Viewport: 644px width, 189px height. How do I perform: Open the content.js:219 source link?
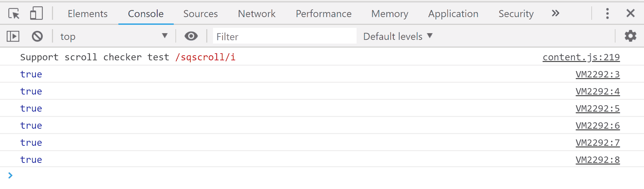tap(581, 57)
